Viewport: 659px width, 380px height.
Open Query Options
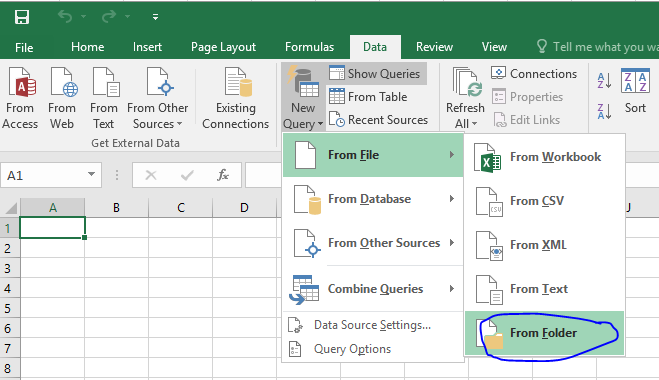point(373,349)
